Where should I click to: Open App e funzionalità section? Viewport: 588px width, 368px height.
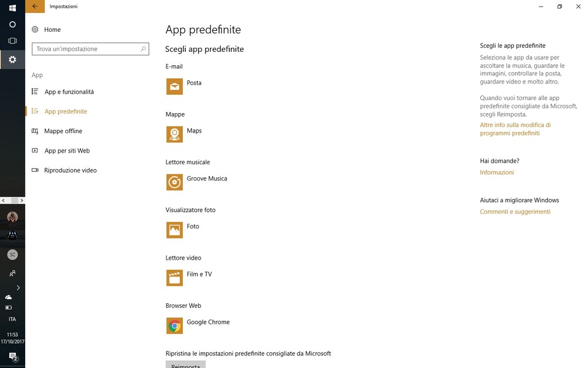coord(69,92)
